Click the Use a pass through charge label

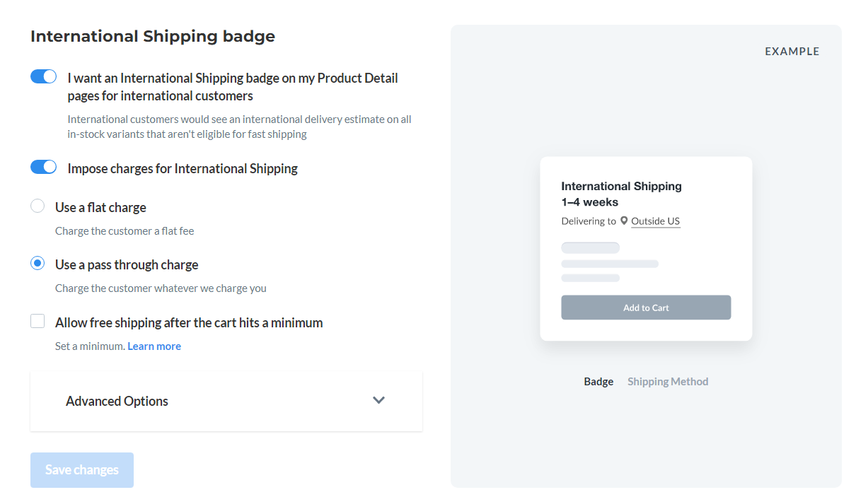coord(127,264)
